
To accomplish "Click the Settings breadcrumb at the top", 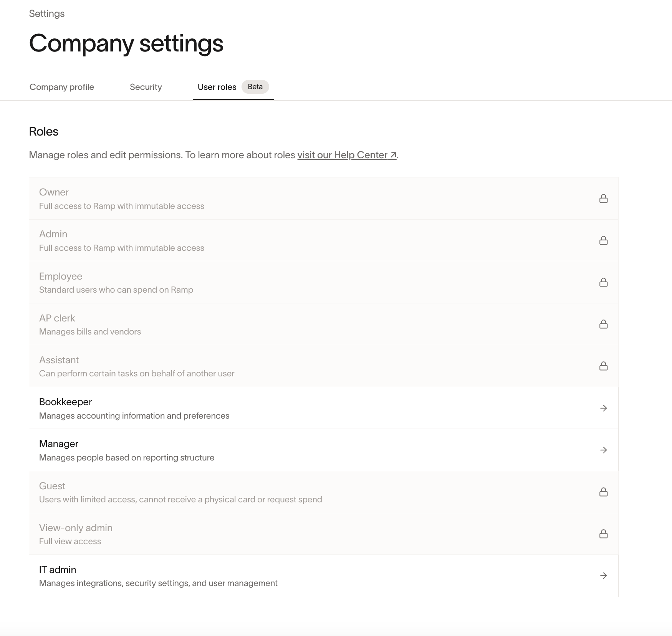I will [x=47, y=14].
